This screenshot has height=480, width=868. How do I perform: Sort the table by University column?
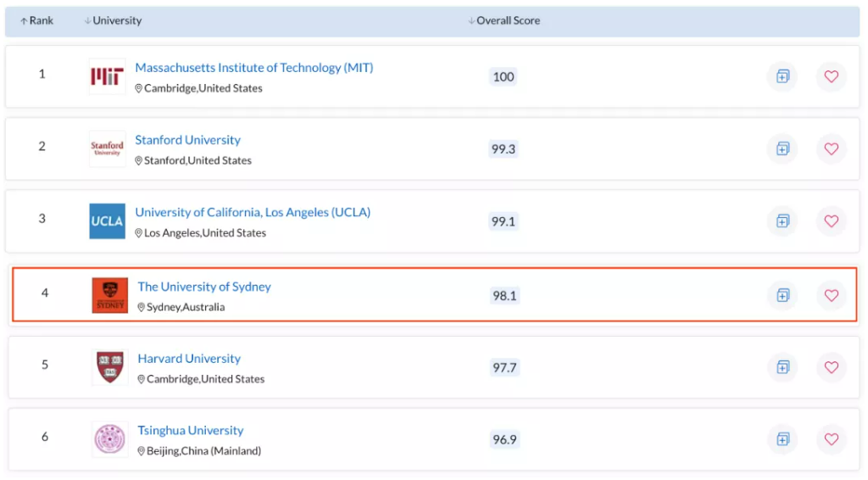[x=113, y=21]
